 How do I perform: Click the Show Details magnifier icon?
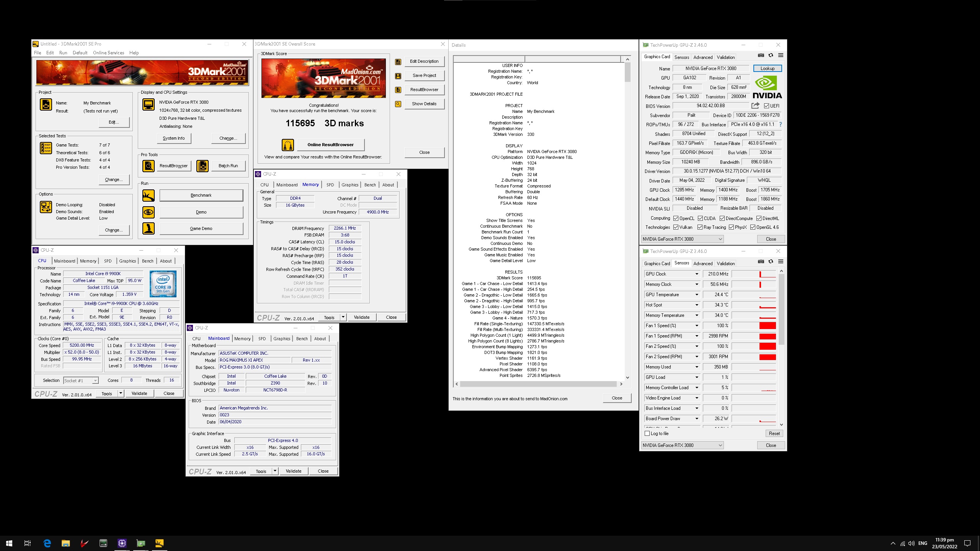coord(398,104)
